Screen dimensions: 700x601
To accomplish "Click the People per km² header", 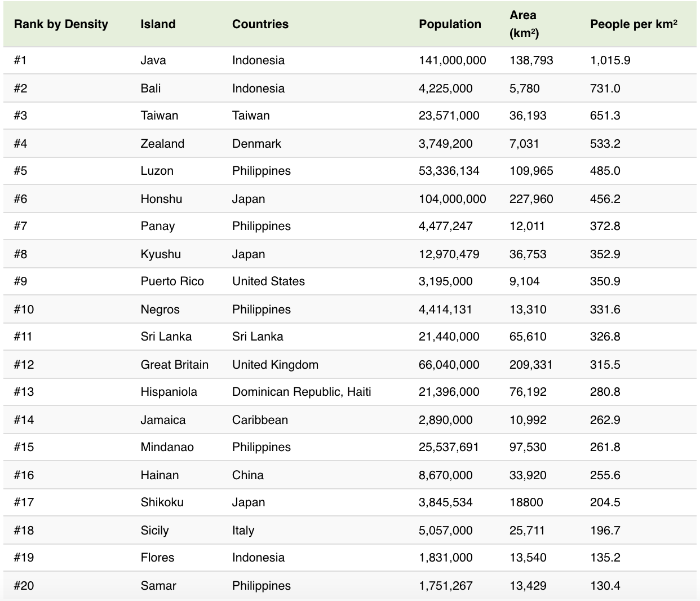I will (633, 24).
